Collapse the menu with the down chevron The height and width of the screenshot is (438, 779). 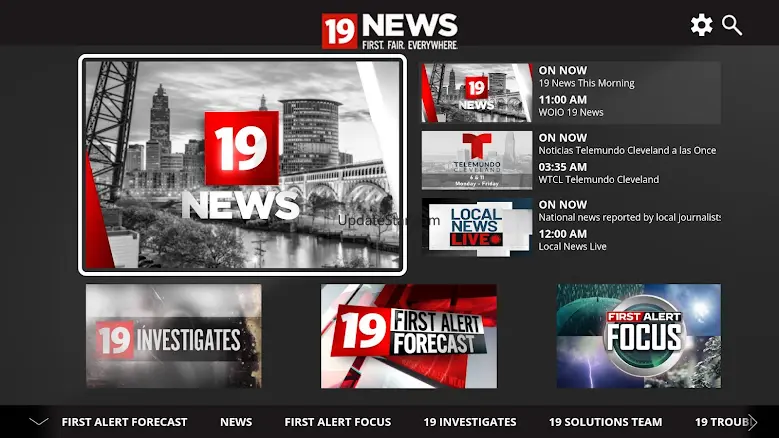39,422
